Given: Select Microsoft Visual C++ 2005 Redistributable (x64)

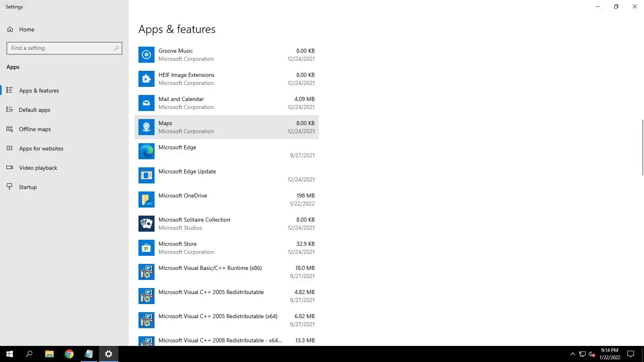Looking at the screenshot, I should pos(227,320).
